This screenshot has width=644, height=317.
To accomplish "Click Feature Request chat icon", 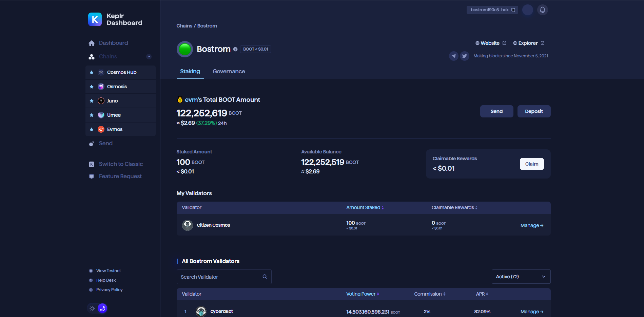I will tap(92, 176).
